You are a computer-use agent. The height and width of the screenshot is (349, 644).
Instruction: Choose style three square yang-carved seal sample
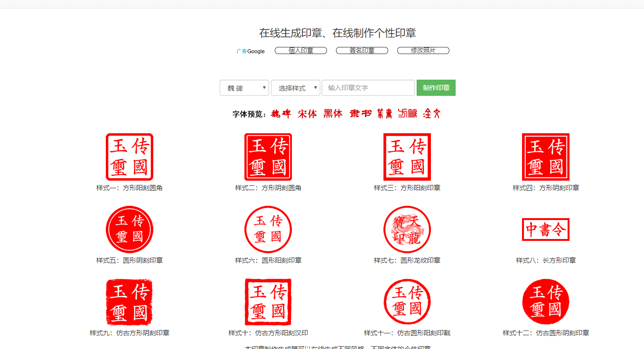pyautogui.click(x=407, y=157)
